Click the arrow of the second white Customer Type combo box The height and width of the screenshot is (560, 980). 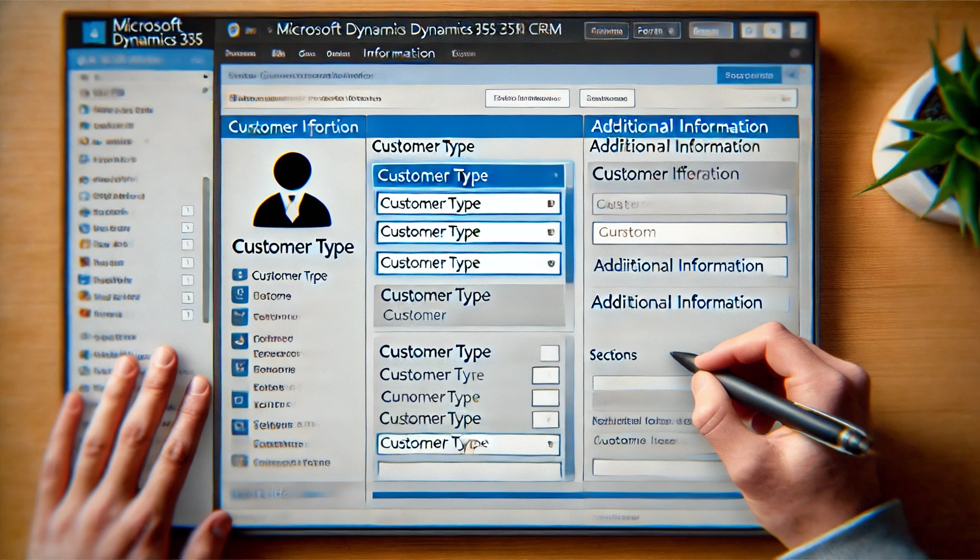(x=551, y=232)
